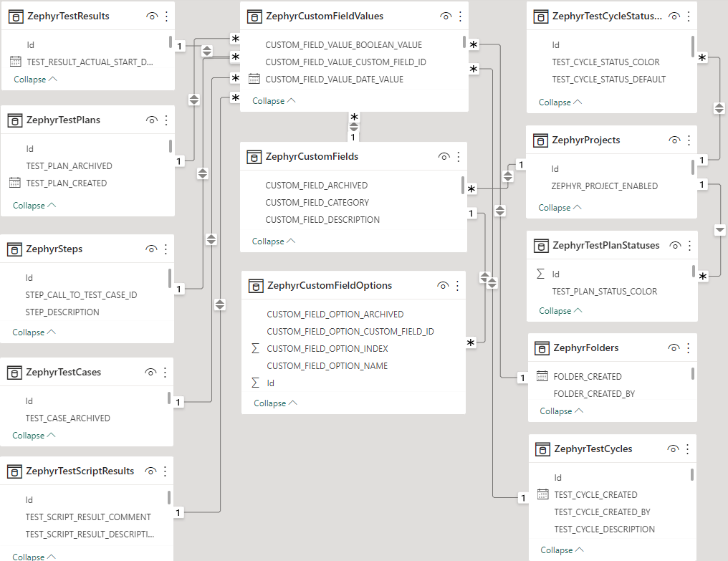Open more options for ZephyrCustomFieldValues table
Image resolution: width=728 pixels, height=561 pixels.
tap(459, 16)
